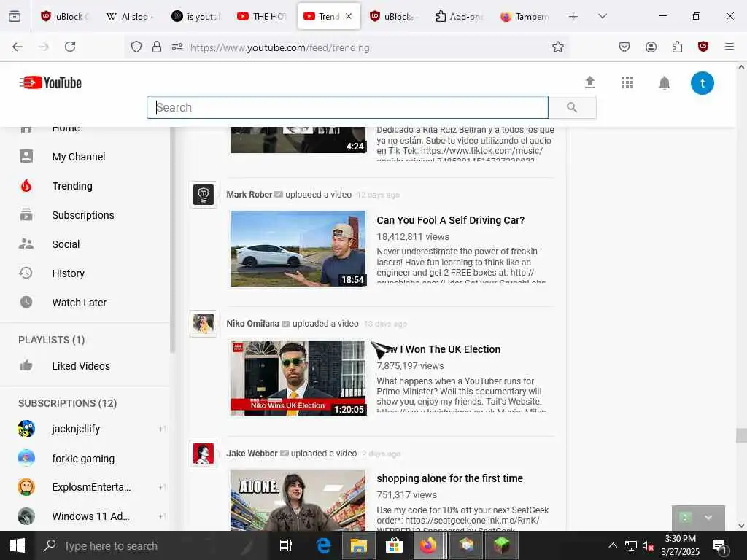Expand the list all tabs chevron
Screen dimensions: 747x560
coord(603,16)
